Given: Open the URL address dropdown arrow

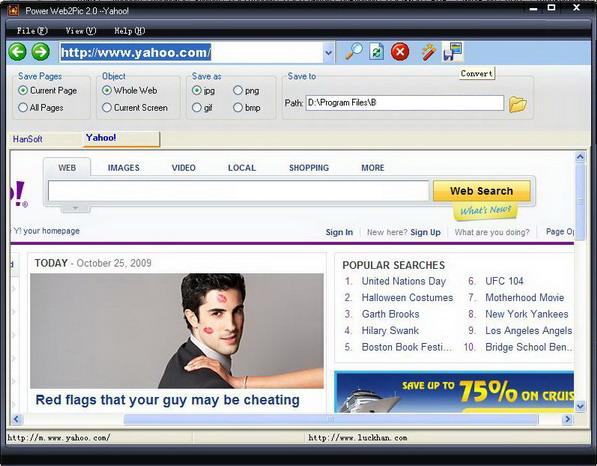Looking at the screenshot, I should [329, 53].
